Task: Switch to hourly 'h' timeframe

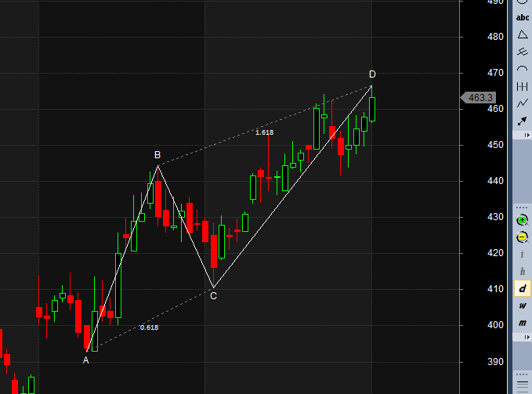Action: pos(522,271)
